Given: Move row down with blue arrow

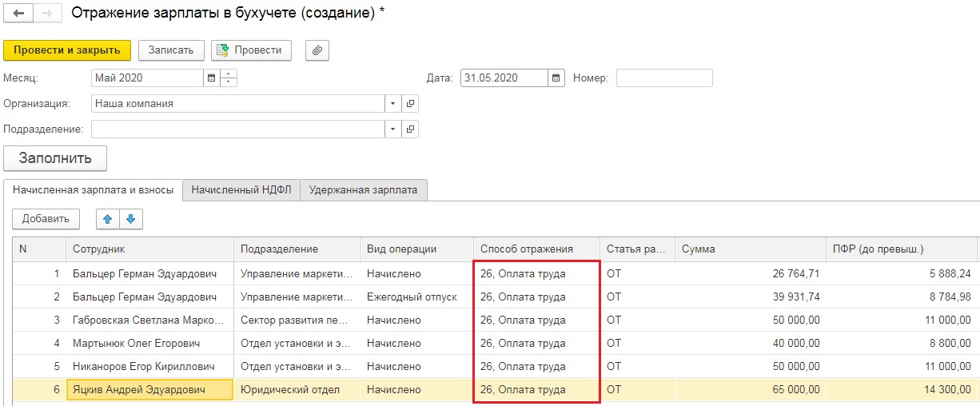Looking at the screenshot, I should (x=130, y=218).
